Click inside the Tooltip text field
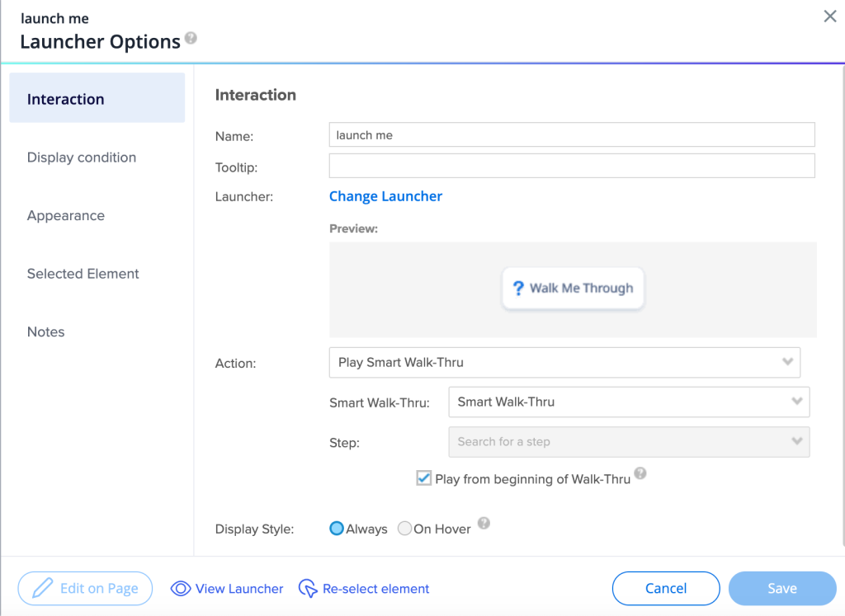 (x=572, y=166)
